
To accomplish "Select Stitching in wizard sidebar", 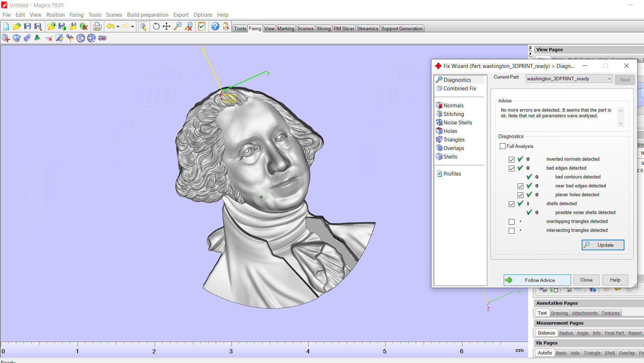I will (x=450, y=114).
